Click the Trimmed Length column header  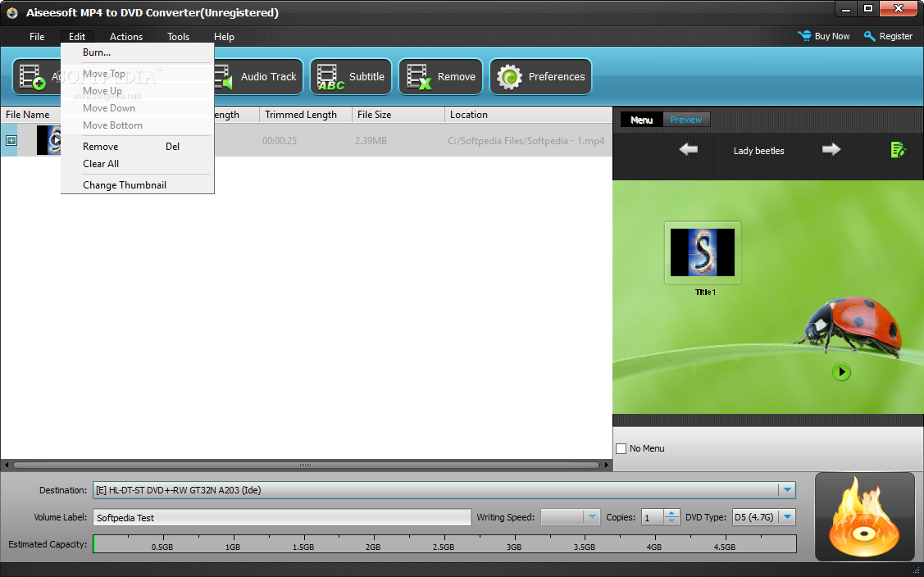click(x=305, y=115)
